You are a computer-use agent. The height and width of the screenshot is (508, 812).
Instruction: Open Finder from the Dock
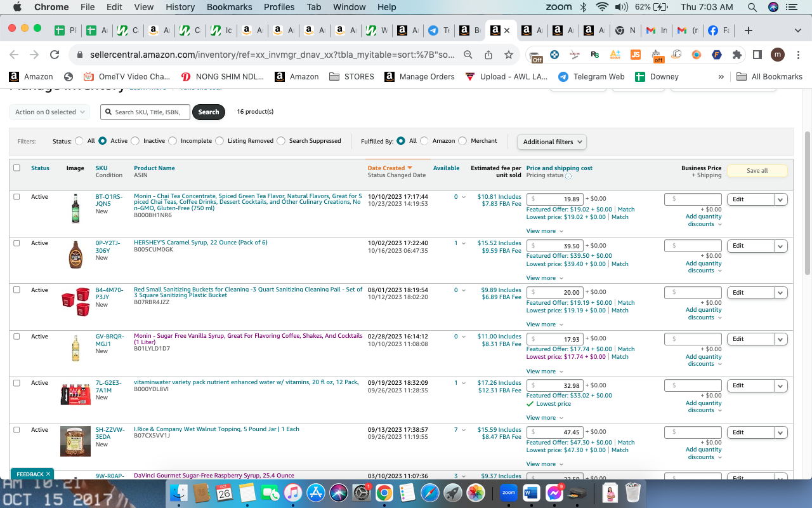(180, 493)
